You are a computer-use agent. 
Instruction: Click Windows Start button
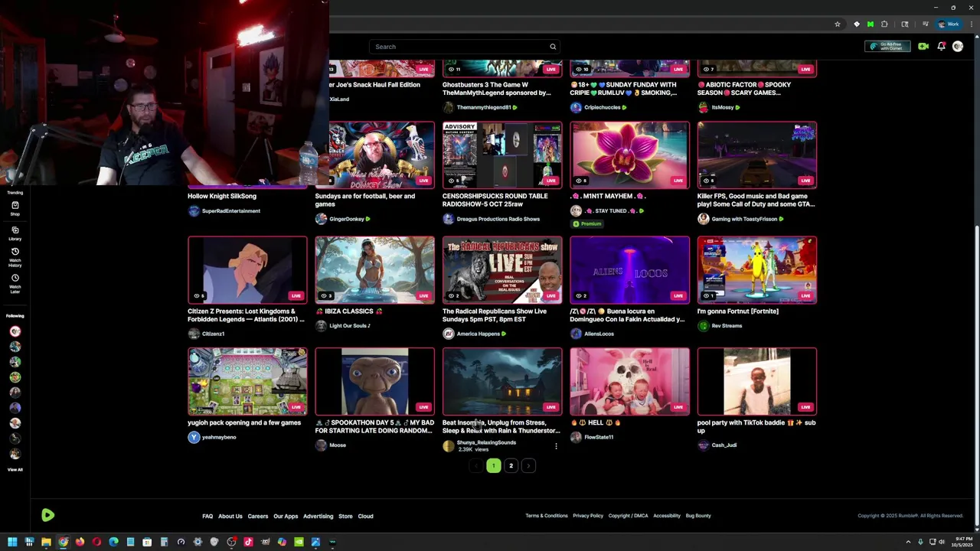tap(12, 542)
